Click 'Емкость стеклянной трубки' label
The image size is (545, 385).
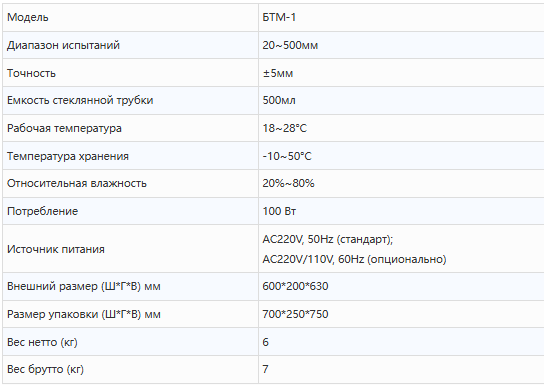pos(80,100)
